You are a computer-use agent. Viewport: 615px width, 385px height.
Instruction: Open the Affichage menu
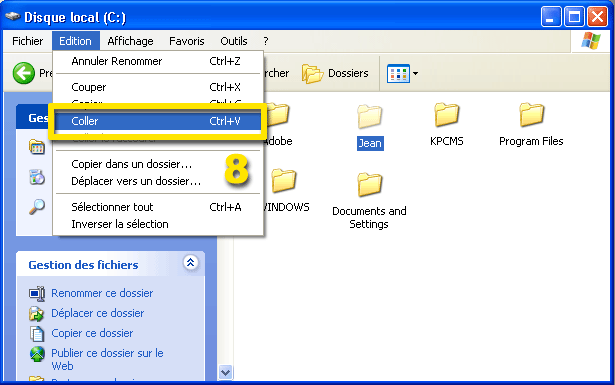(130, 41)
